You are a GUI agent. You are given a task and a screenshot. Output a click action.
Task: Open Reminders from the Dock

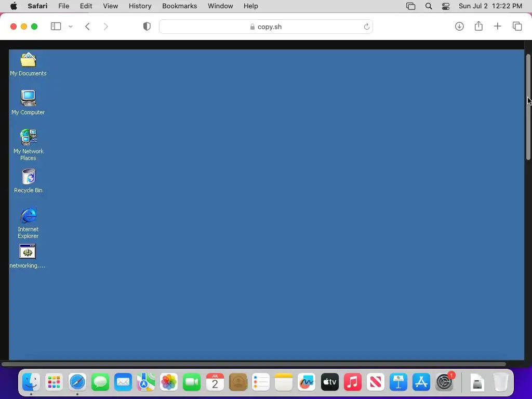(261, 382)
